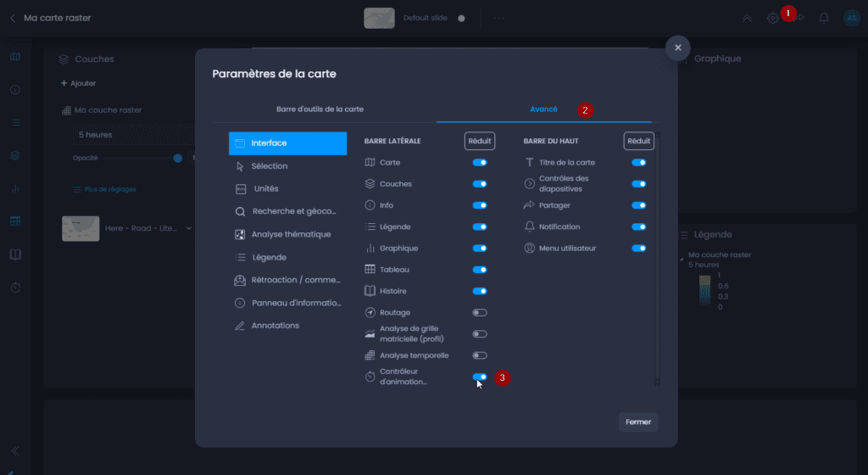Toggle the Notification switch
Image resolution: width=868 pixels, height=475 pixels.
pyautogui.click(x=639, y=227)
